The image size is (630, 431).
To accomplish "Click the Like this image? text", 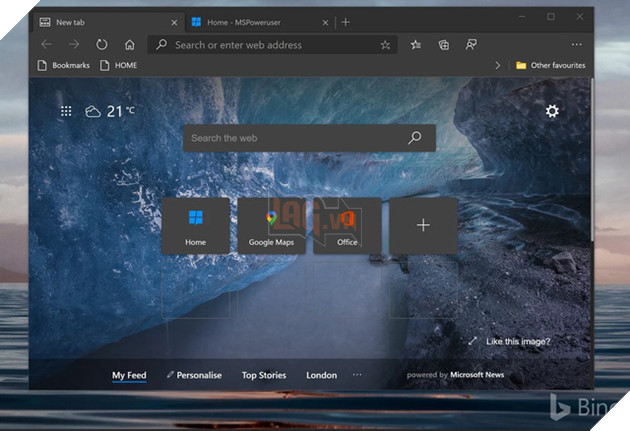I will (518, 341).
